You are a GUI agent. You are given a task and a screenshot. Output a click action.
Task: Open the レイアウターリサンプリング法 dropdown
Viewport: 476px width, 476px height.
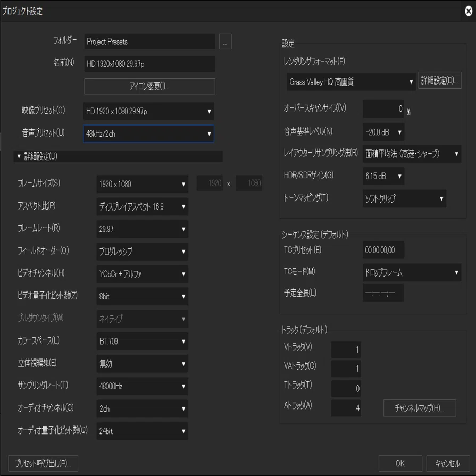pos(412,154)
